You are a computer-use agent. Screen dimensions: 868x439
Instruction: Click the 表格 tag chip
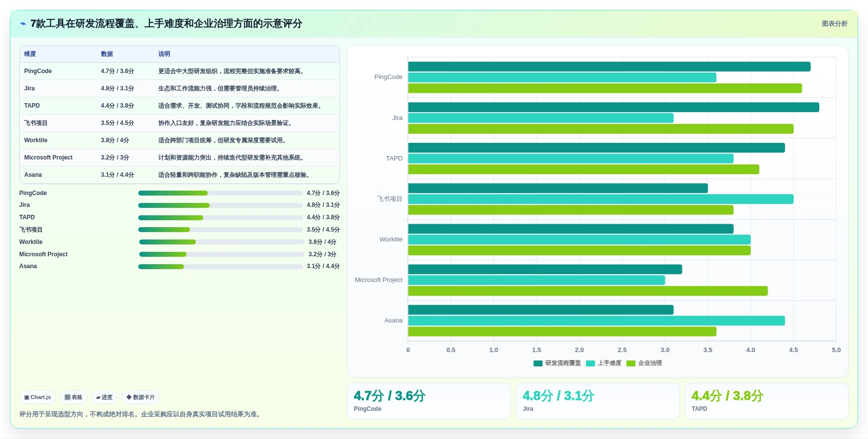point(74,397)
